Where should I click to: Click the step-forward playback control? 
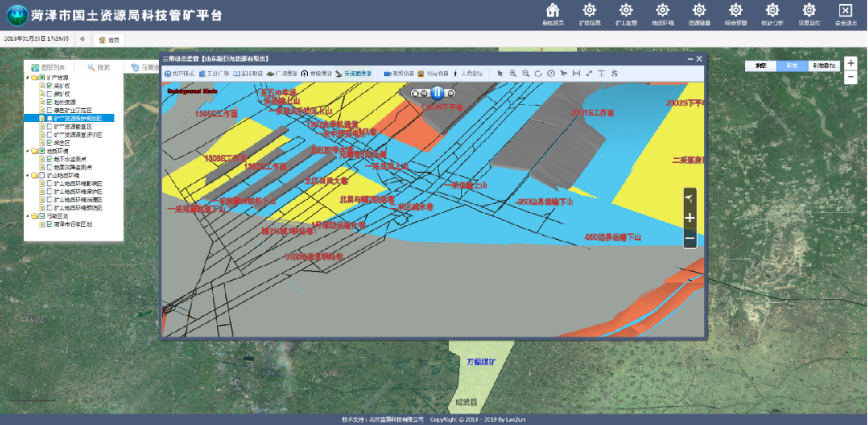click(x=451, y=93)
